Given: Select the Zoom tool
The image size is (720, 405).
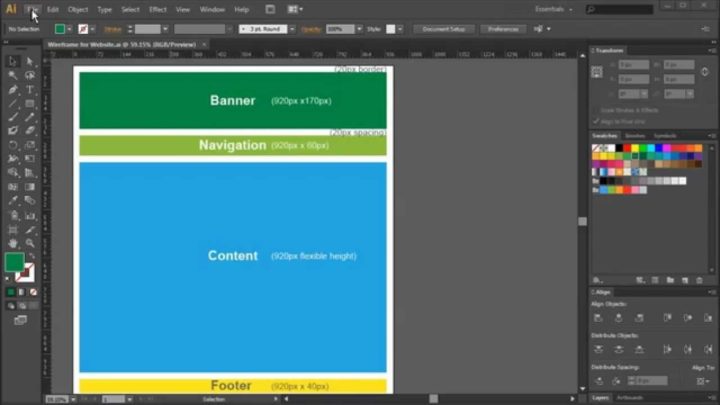Looking at the screenshot, I should 30,243.
